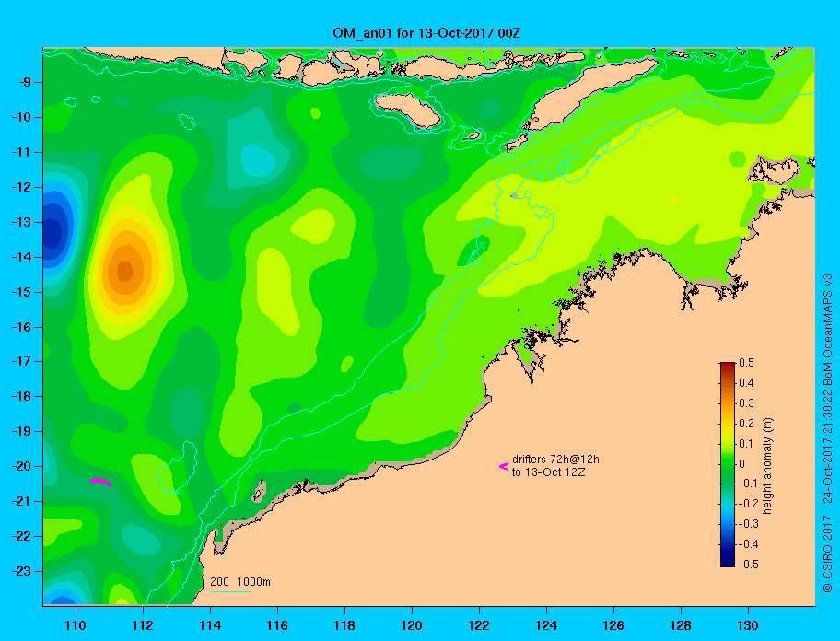Click longitude label 116
Viewport: 840px width, 641px height.
(x=277, y=625)
